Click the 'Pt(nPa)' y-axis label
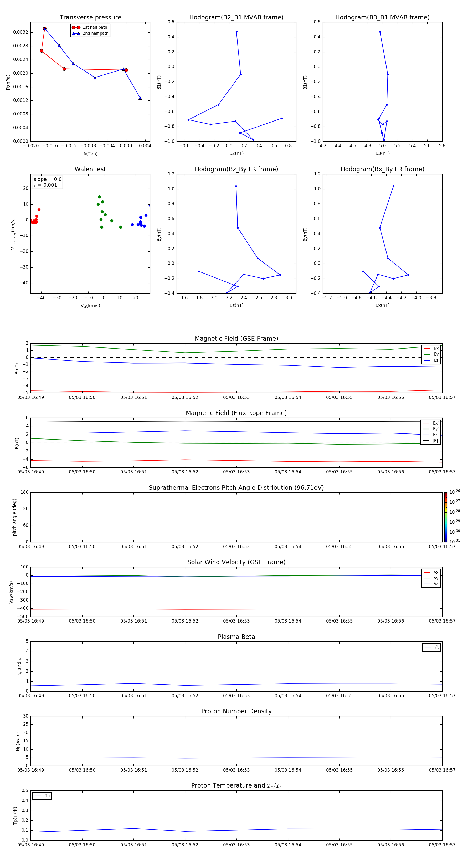Viewport: 473px width, 868px height. (8, 82)
